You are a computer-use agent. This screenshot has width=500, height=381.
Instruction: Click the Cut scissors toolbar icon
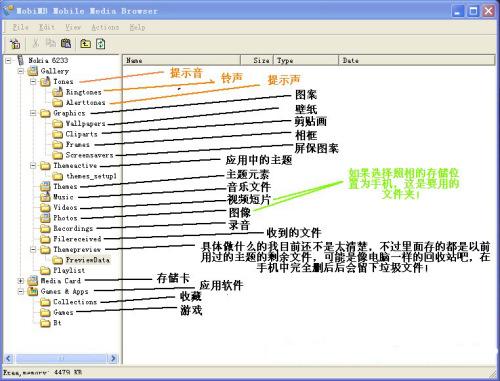click(x=35, y=43)
